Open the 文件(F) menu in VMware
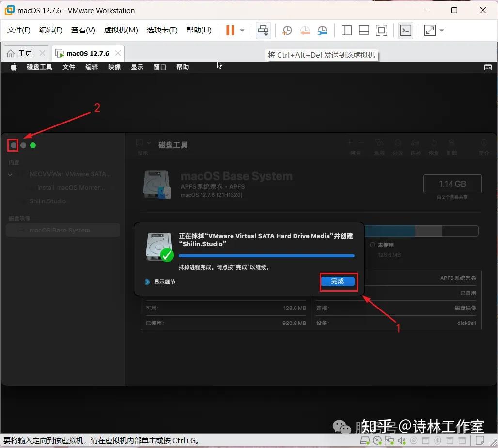The height and width of the screenshot is (448, 498). (x=19, y=30)
